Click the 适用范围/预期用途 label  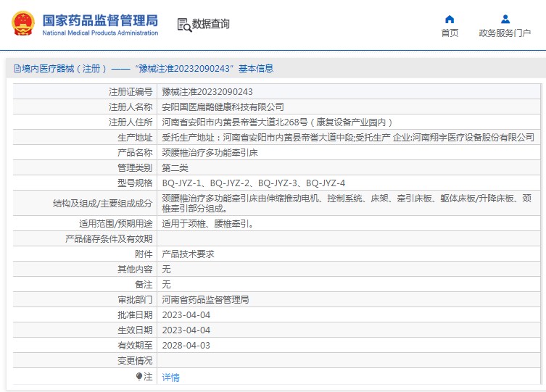pyautogui.click(x=115, y=224)
